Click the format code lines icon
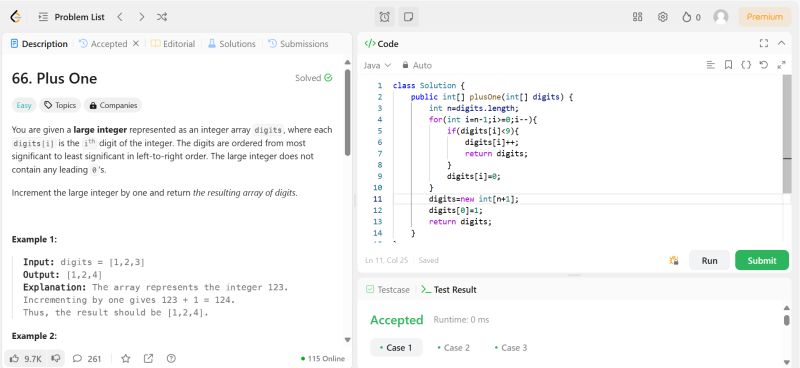 pyautogui.click(x=710, y=65)
